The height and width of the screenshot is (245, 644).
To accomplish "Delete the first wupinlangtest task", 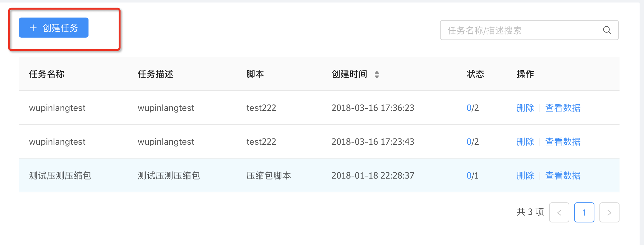I will coord(525,108).
